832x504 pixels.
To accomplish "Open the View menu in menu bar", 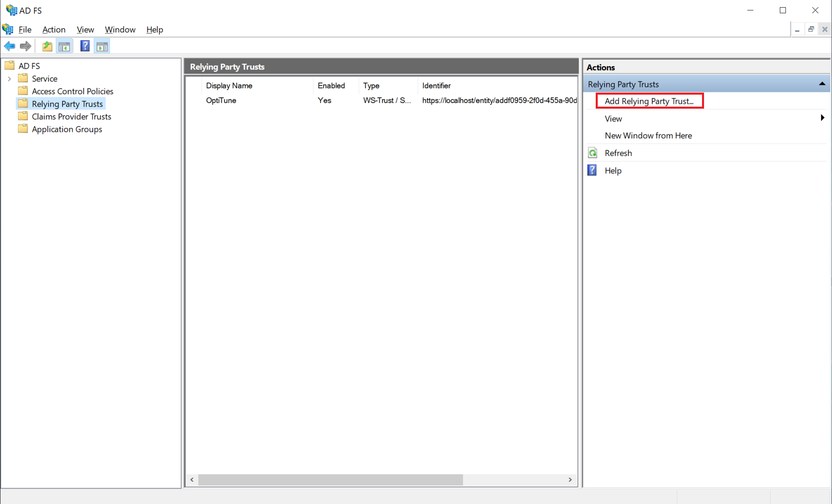I will point(85,30).
